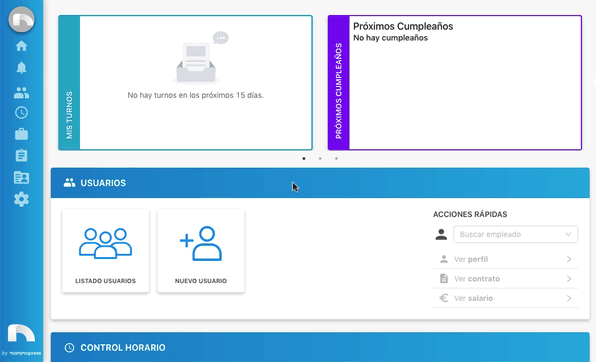The image size is (596, 362).
Task: Click the 'ACCIONES RÁPIDAS' heading
Action: (x=470, y=214)
